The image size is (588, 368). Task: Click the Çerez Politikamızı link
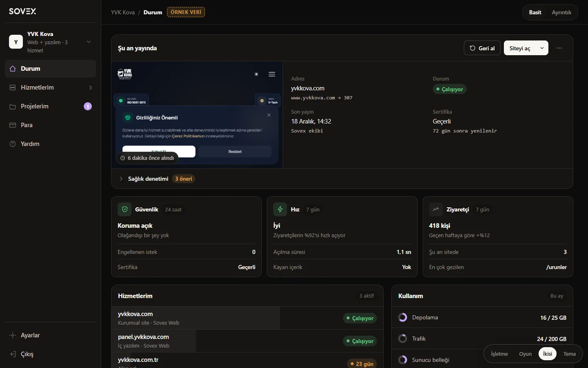point(188,136)
